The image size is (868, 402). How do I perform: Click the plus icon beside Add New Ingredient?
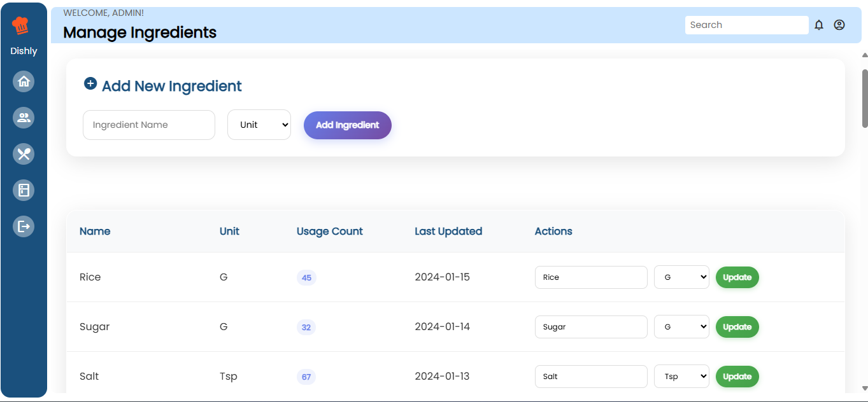coord(90,84)
